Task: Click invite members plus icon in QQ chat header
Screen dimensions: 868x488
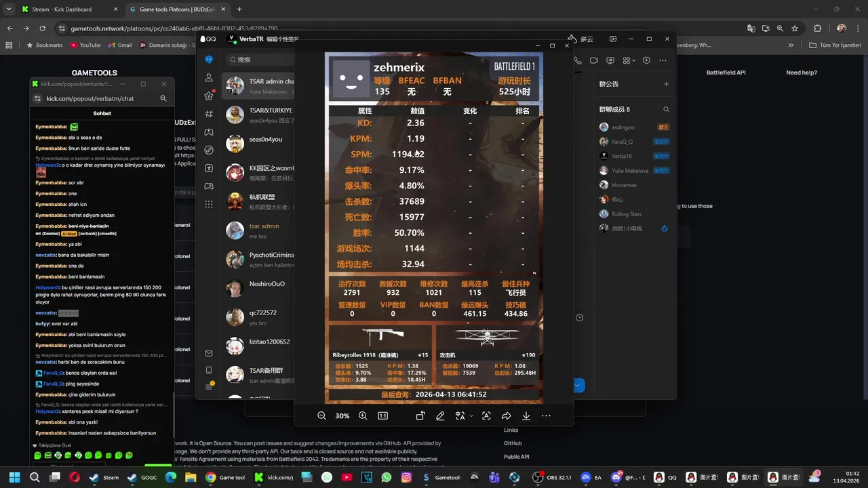Action: point(646,60)
